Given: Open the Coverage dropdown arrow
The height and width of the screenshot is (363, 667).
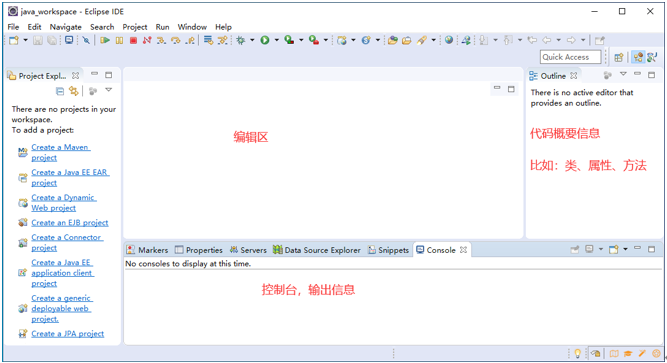Looking at the screenshot, I should 301,40.
